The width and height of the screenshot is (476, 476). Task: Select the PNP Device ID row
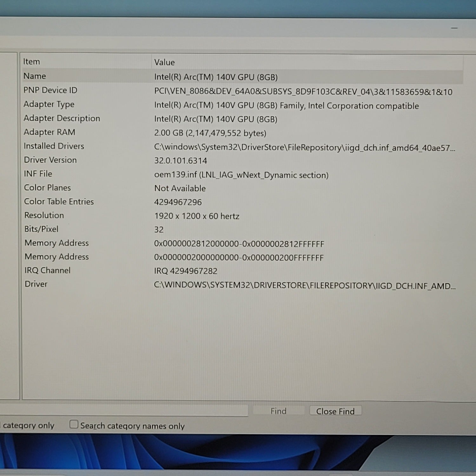click(50, 90)
